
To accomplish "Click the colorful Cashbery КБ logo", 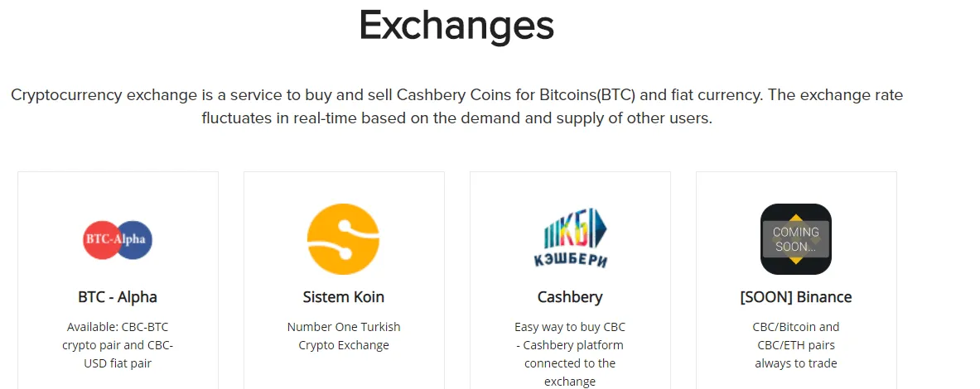I will pyautogui.click(x=570, y=238).
